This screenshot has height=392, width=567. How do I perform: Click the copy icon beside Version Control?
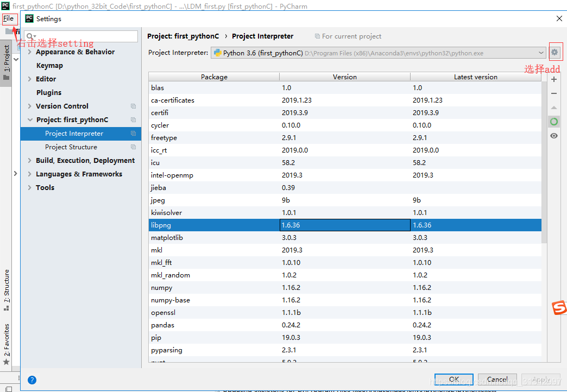tap(133, 106)
